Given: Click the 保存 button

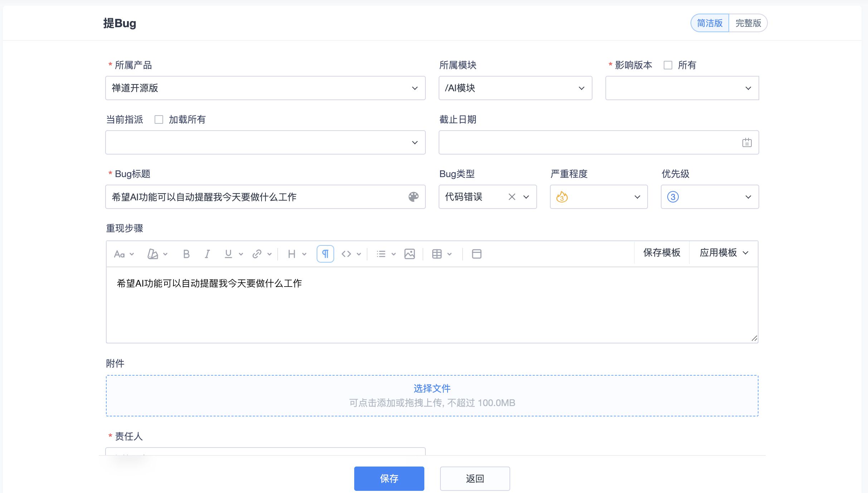Looking at the screenshot, I should [389, 479].
